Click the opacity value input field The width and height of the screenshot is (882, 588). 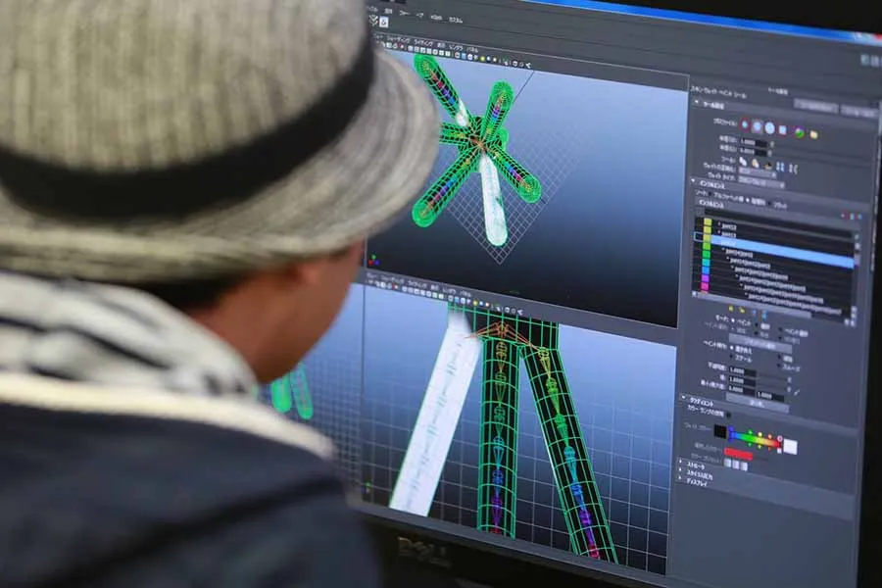point(743,369)
